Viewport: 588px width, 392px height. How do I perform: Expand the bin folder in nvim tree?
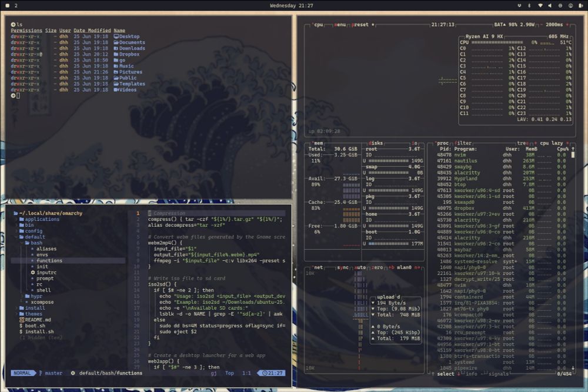pyautogui.click(x=26, y=225)
